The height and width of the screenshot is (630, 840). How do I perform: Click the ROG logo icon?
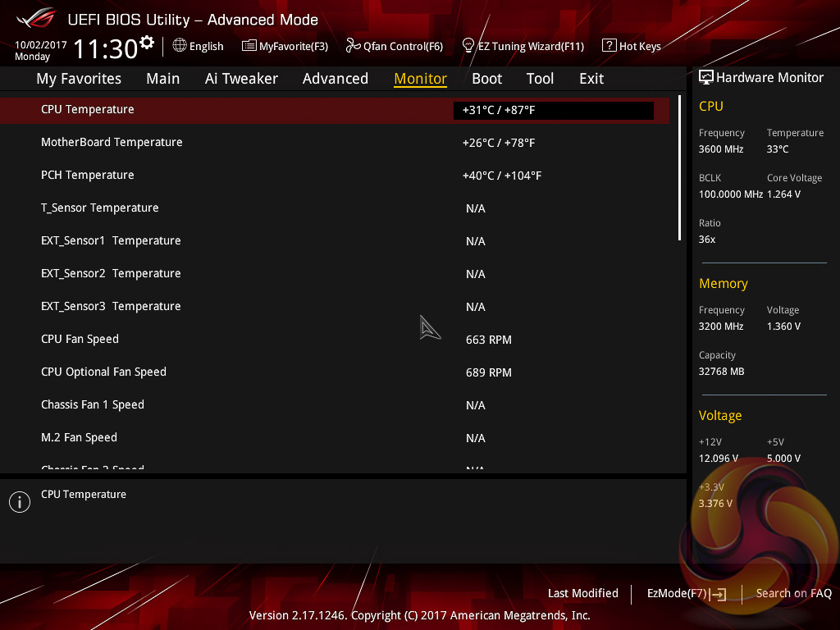[36, 18]
